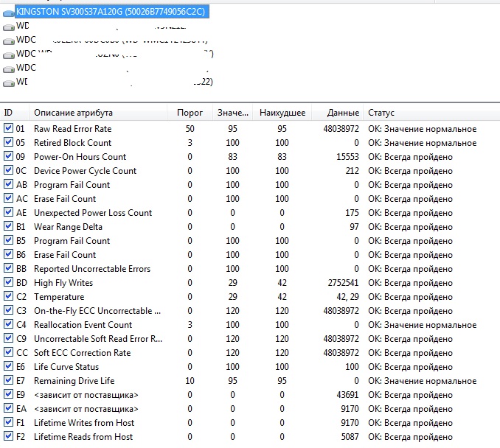
Task: Toggle checkbox for E7 Remaining Drive Life
Action: 8,380
